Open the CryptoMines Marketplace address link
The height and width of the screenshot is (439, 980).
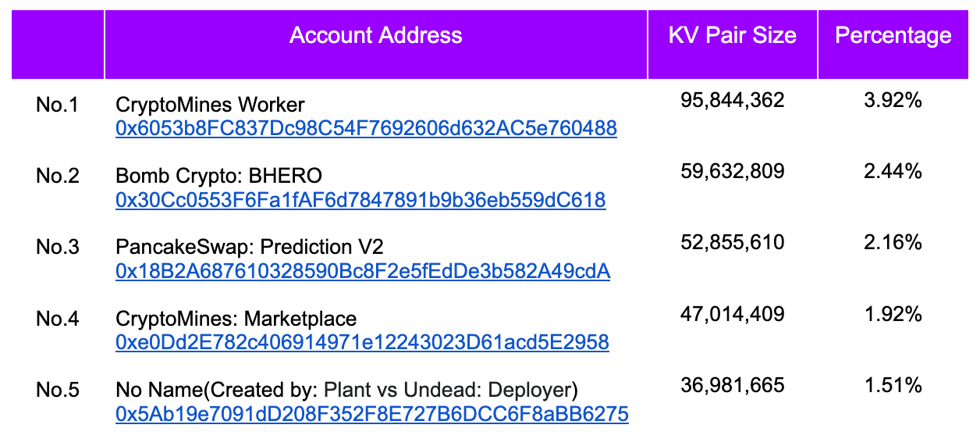362,342
